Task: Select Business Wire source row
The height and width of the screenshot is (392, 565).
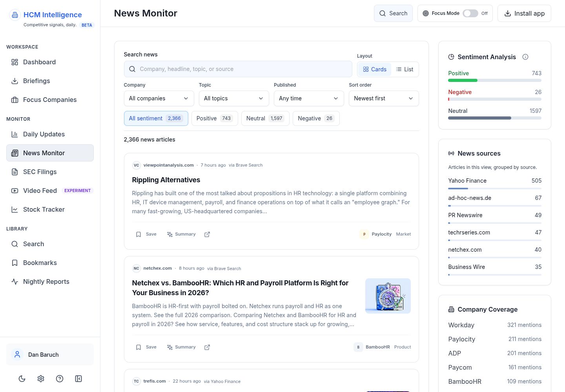Action: [495, 269]
